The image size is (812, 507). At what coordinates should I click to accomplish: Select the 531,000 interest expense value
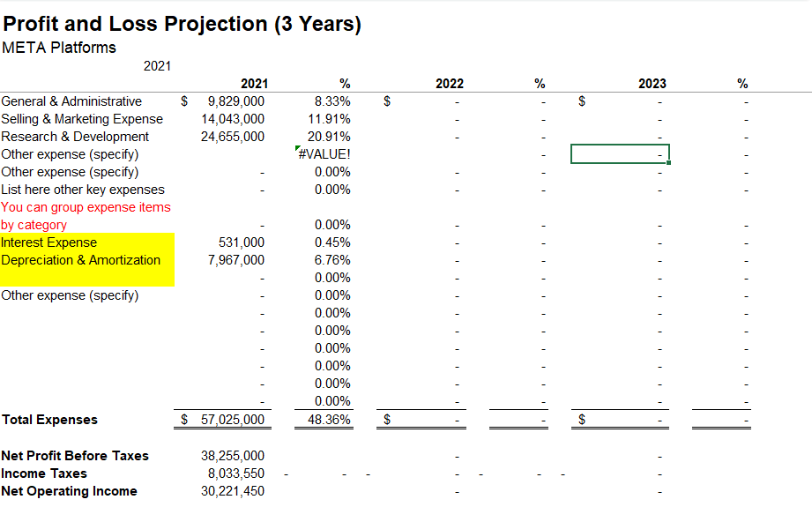point(242,242)
